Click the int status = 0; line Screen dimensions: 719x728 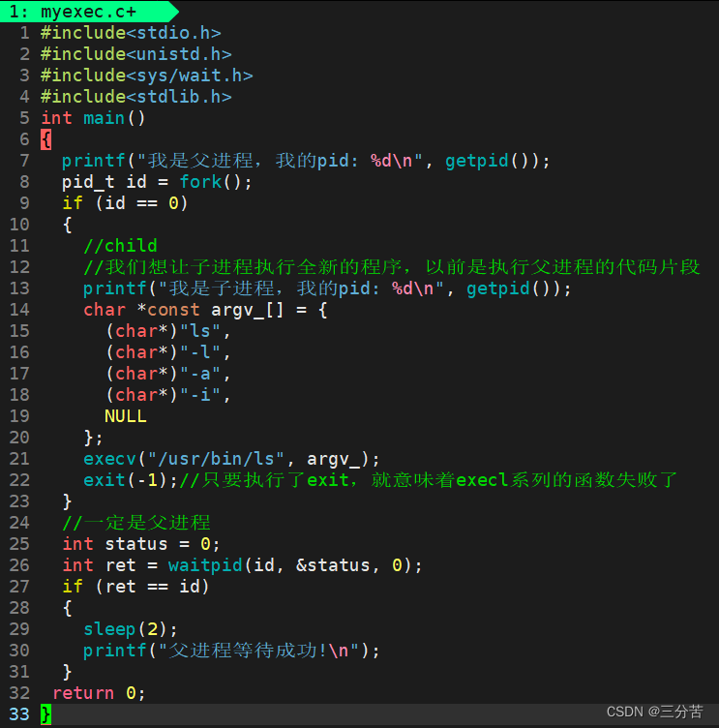141,544
